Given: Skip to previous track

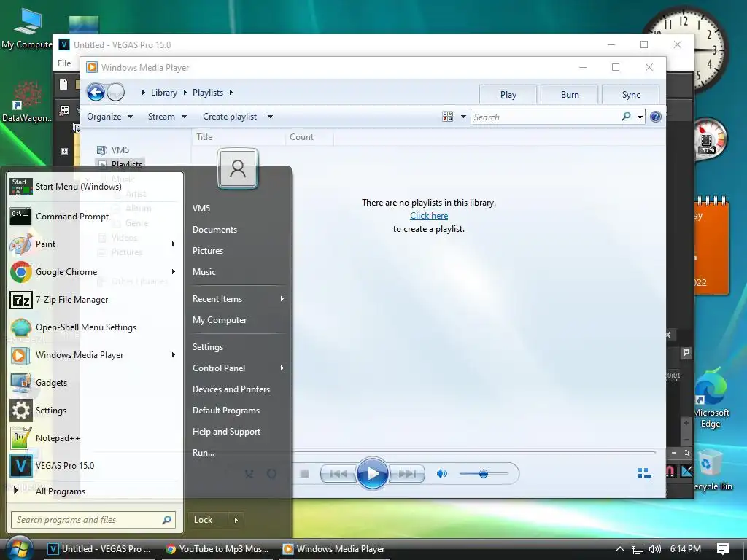Looking at the screenshot, I should (x=338, y=474).
